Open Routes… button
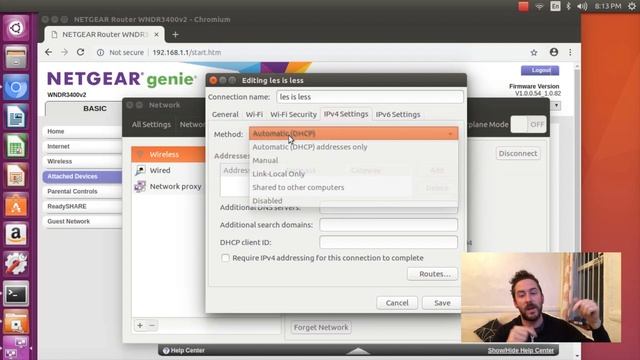 pyautogui.click(x=433, y=274)
